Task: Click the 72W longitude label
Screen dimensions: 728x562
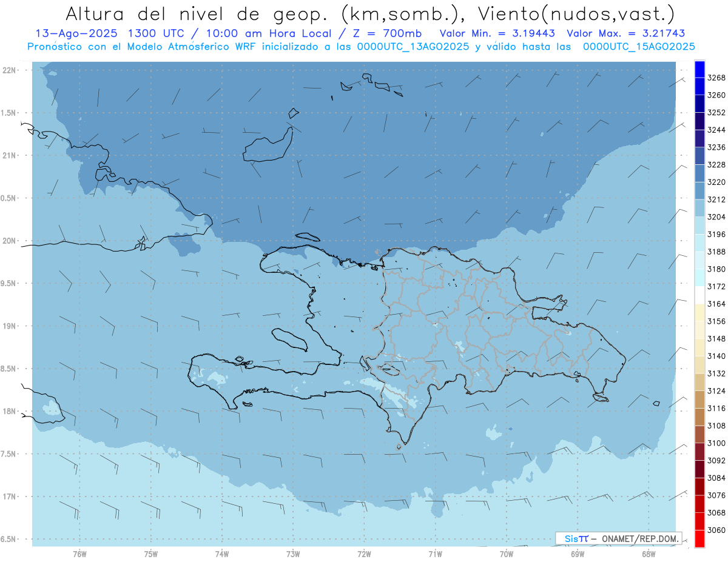Action: 364,554
